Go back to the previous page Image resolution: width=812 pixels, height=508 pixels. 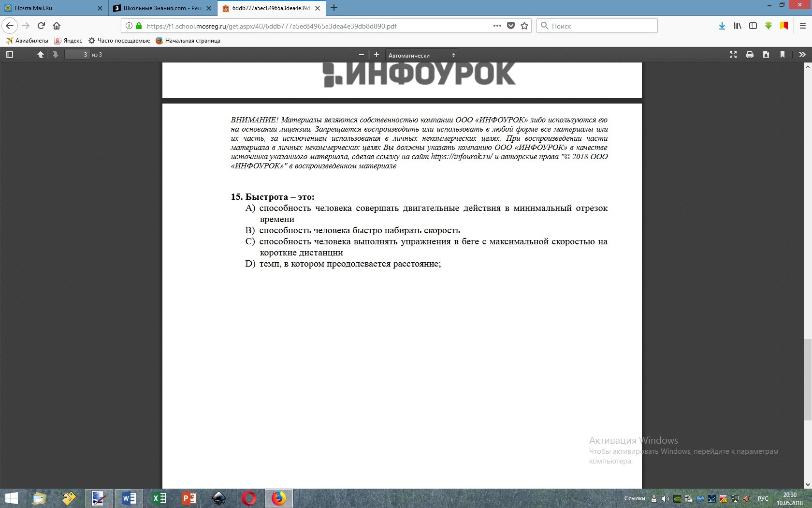click(x=10, y=26)
